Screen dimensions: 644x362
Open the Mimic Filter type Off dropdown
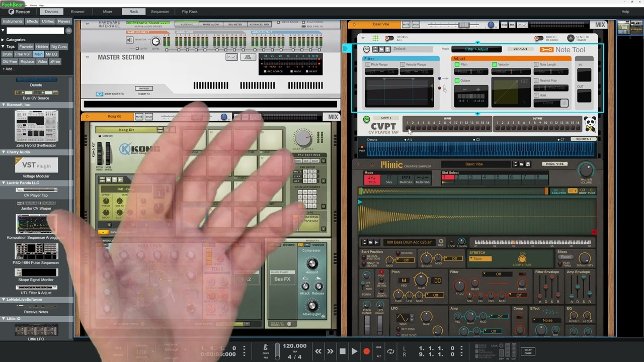coord(498,274)
